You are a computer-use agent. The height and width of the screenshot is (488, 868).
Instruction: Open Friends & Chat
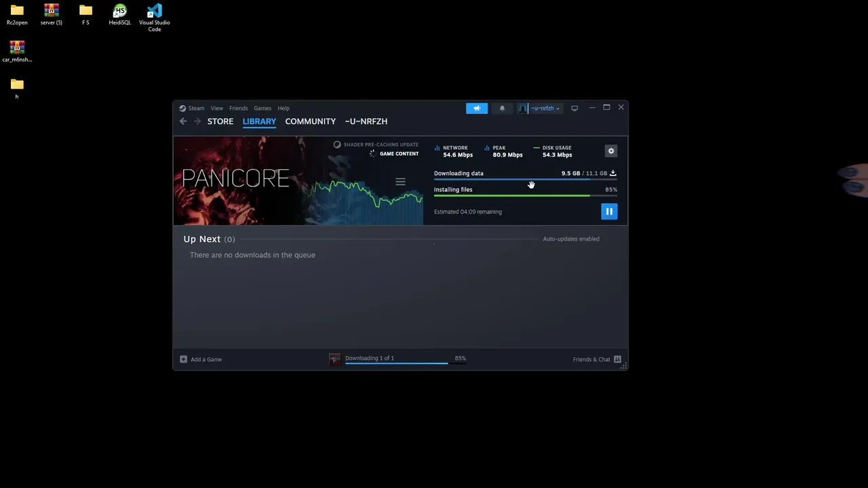pyautogui.click(x=591, y=359)
